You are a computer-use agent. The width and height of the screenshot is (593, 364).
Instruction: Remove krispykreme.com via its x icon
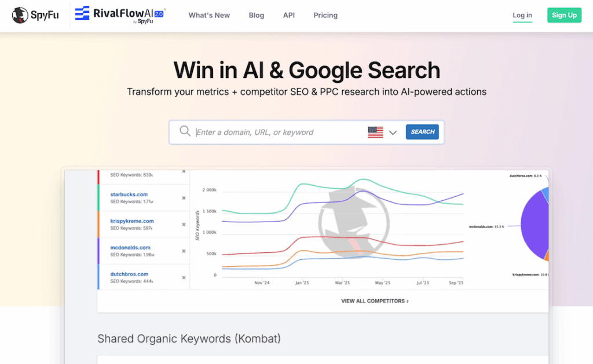click(x=184, y=224)
